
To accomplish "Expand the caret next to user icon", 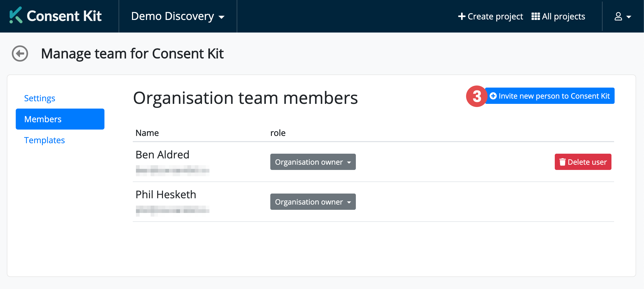I will 629,17.
